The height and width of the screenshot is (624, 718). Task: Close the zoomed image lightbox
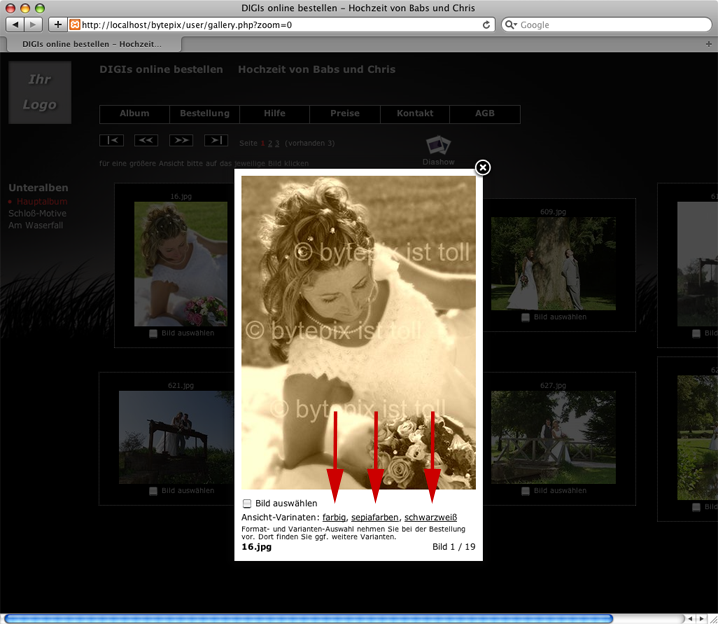(482, 168)
